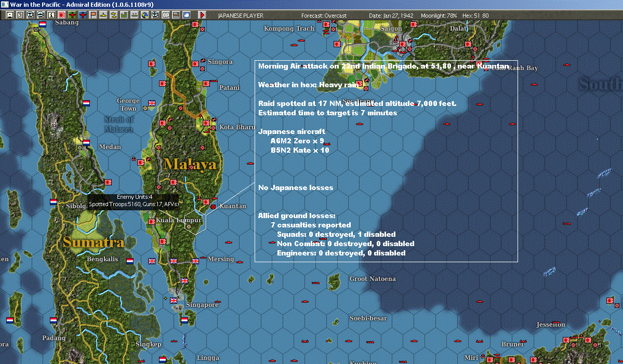Click the third toolbar monitor icon
Screen dimensions: 623x364
(31, 15)
